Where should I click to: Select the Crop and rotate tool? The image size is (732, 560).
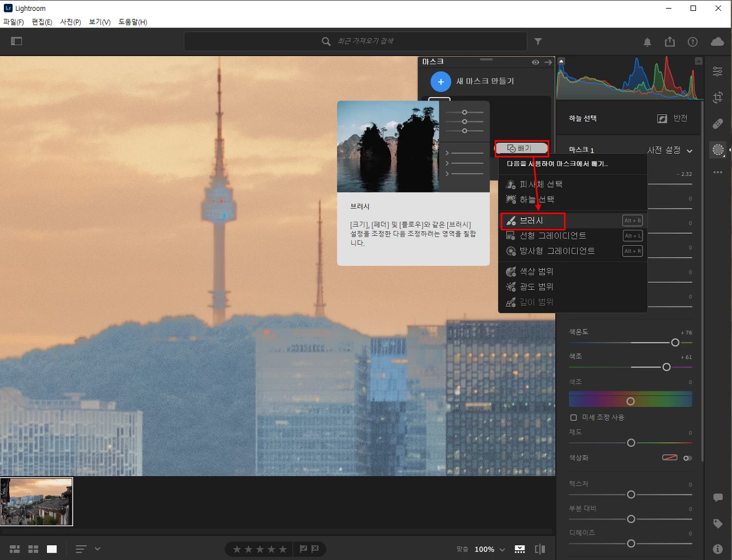(x=717, y=98)
